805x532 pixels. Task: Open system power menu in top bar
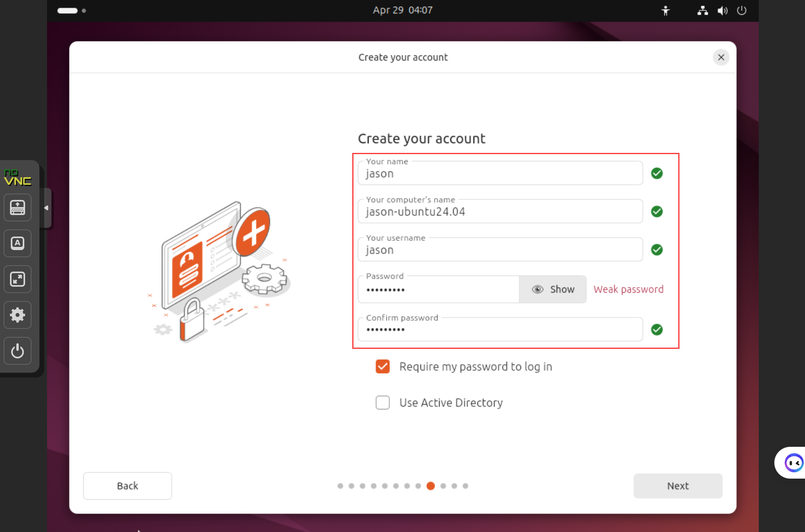point(742,10)
